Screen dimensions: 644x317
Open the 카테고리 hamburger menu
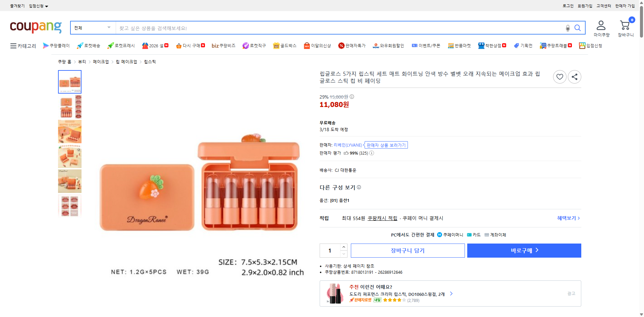coord(13,46)
